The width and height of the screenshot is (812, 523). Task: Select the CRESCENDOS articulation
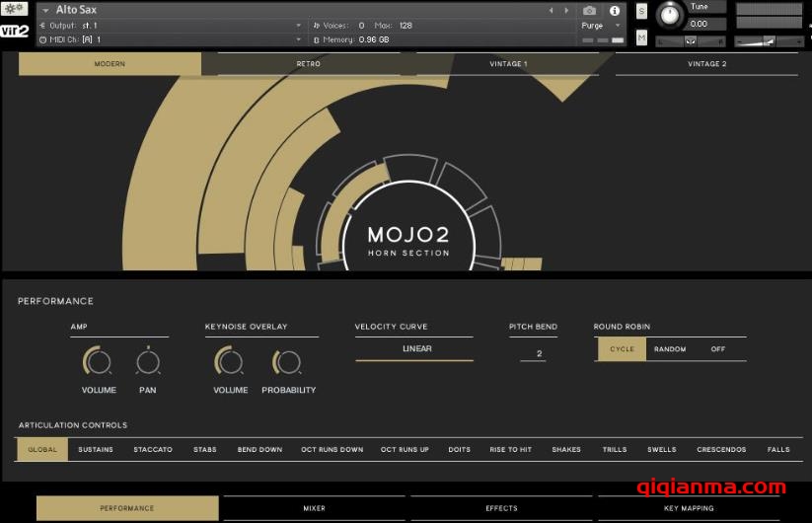click(721, 449)
